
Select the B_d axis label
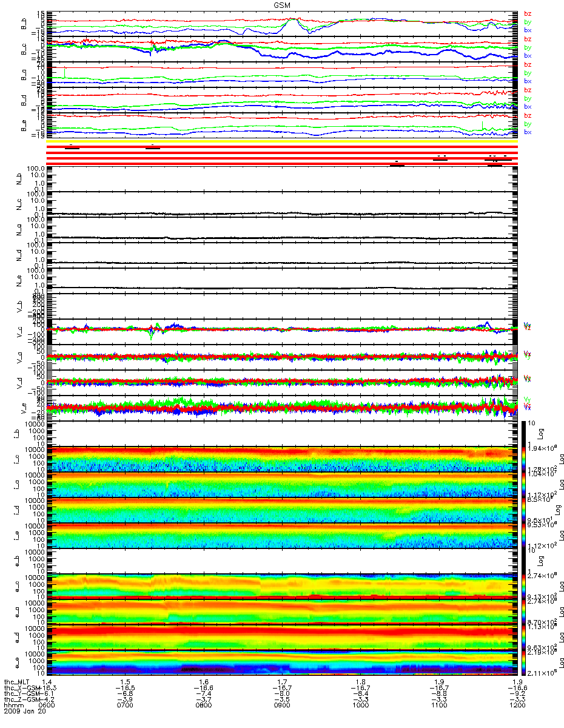click(23, 99)
